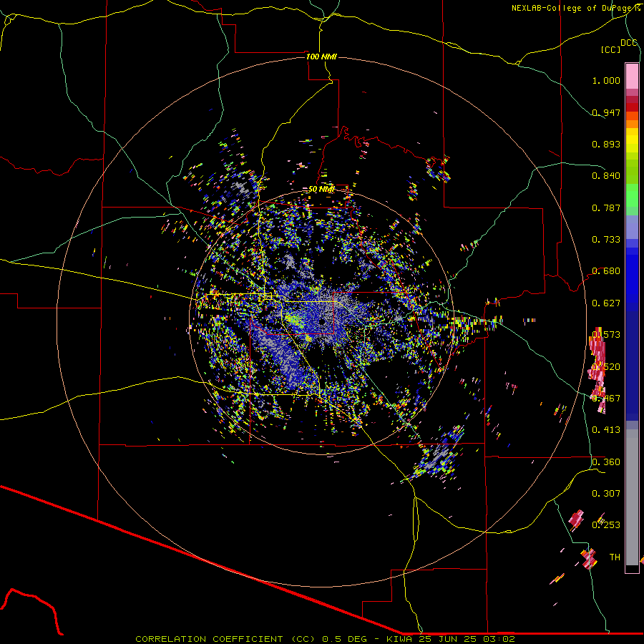644x644 pixels.
Task: Select the 0.307 scale value
Action: tap(606, 493)
